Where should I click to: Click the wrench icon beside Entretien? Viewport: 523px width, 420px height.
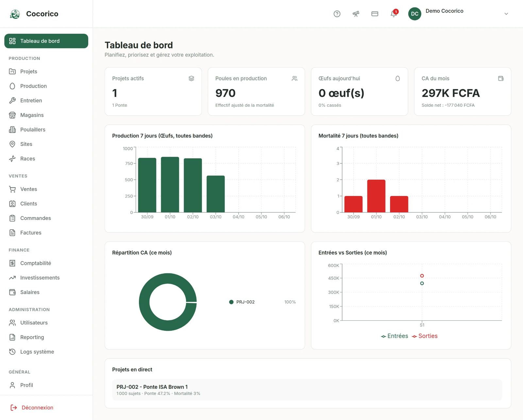click(12, 101)
